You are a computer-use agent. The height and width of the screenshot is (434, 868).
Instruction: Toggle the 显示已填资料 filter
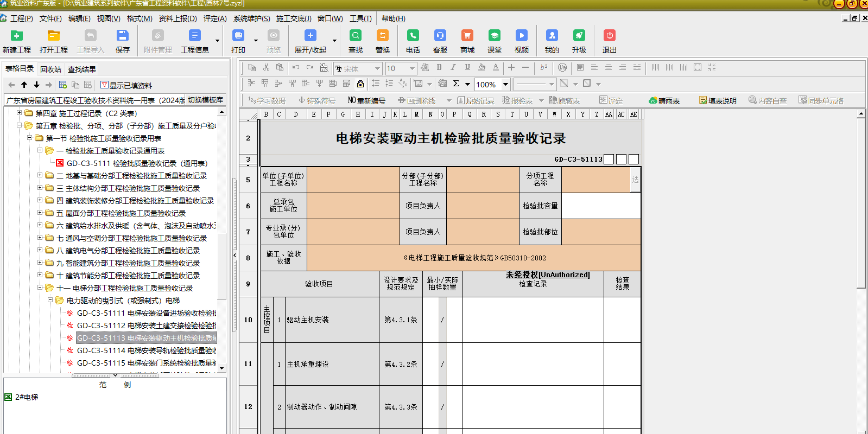click(126, 85)
